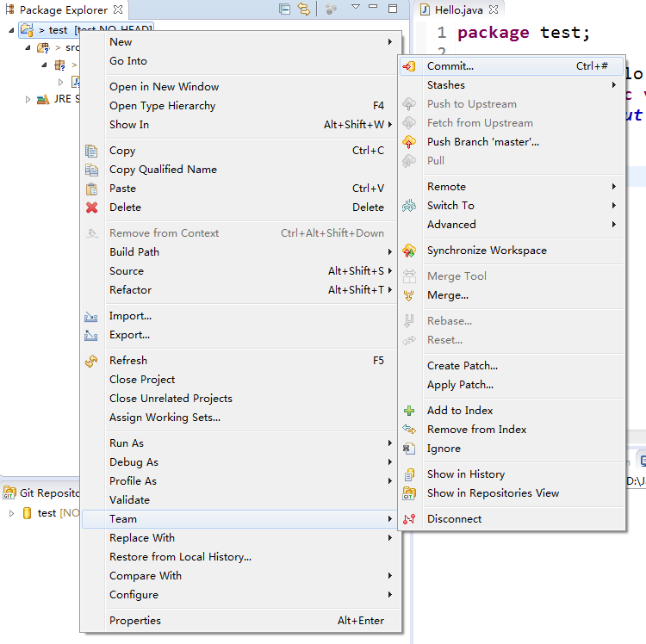Collapse the test project tree node
This screenshot has width=646, height=644.
11,29
